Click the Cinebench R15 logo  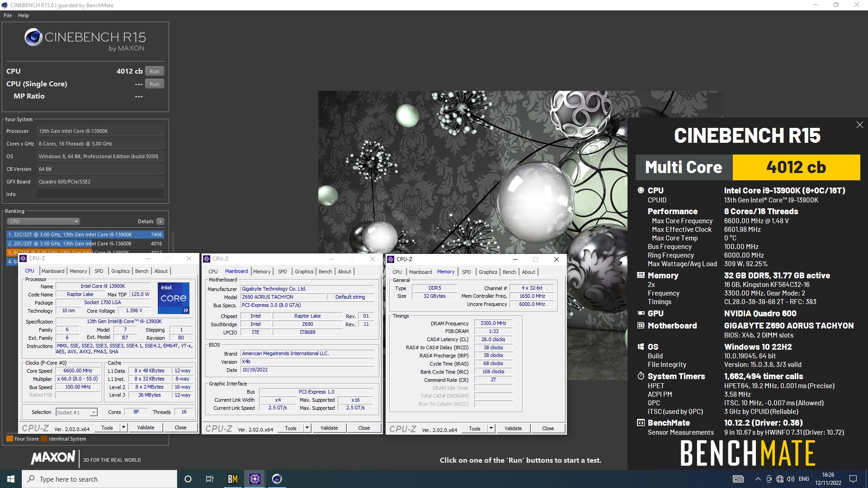coord(85,39)
